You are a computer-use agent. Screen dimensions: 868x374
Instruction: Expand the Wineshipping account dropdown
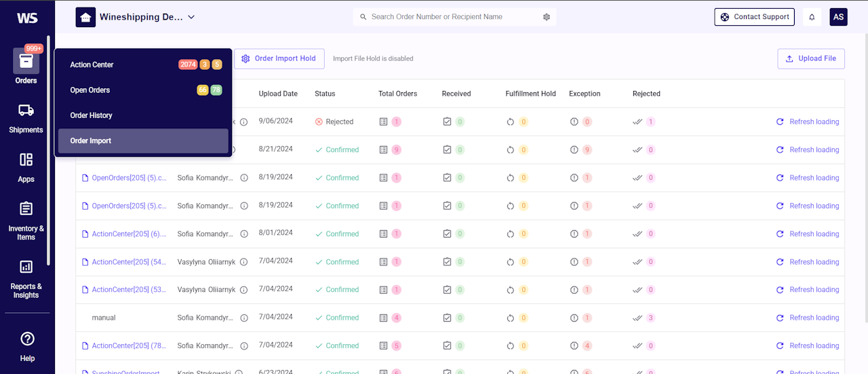pyautogui.click(x=191, y=17)
